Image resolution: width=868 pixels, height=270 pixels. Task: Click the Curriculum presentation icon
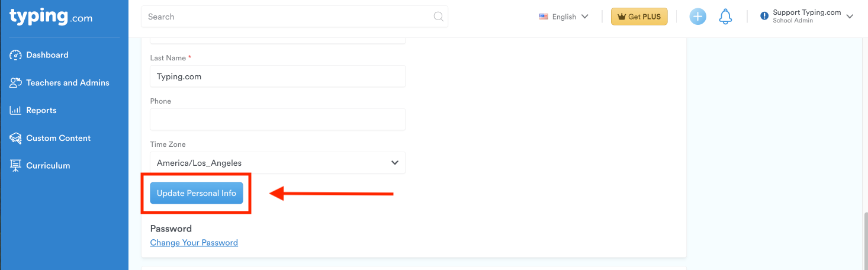tap(16, 166)
